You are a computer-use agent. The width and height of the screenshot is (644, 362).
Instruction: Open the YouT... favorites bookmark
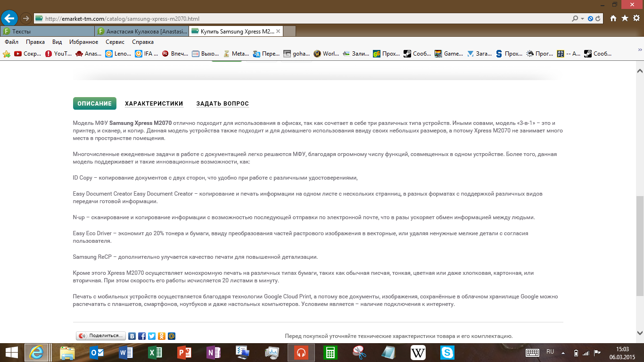(58, 54)
